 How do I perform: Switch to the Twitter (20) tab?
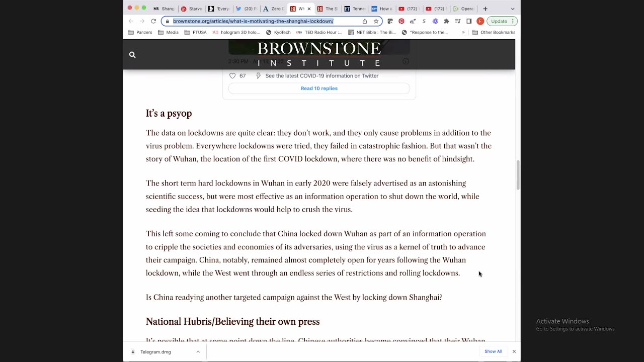click(x=246, y=9)
